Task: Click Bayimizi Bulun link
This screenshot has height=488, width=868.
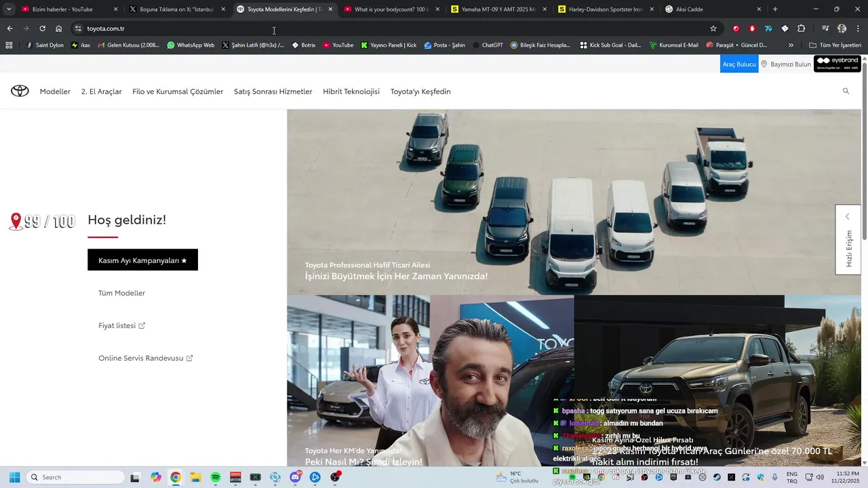Action: pos(786,64)
